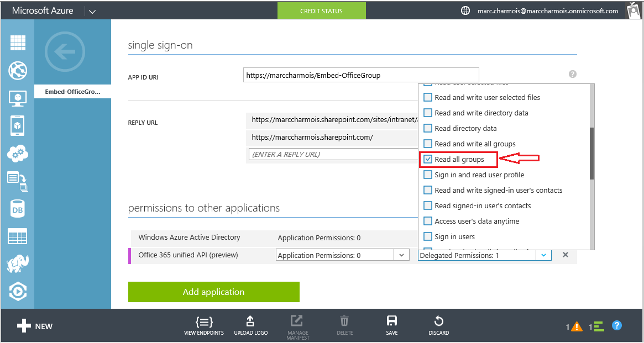
Task: Check the Sign in users checkbox
Action: tap(427, 237)
